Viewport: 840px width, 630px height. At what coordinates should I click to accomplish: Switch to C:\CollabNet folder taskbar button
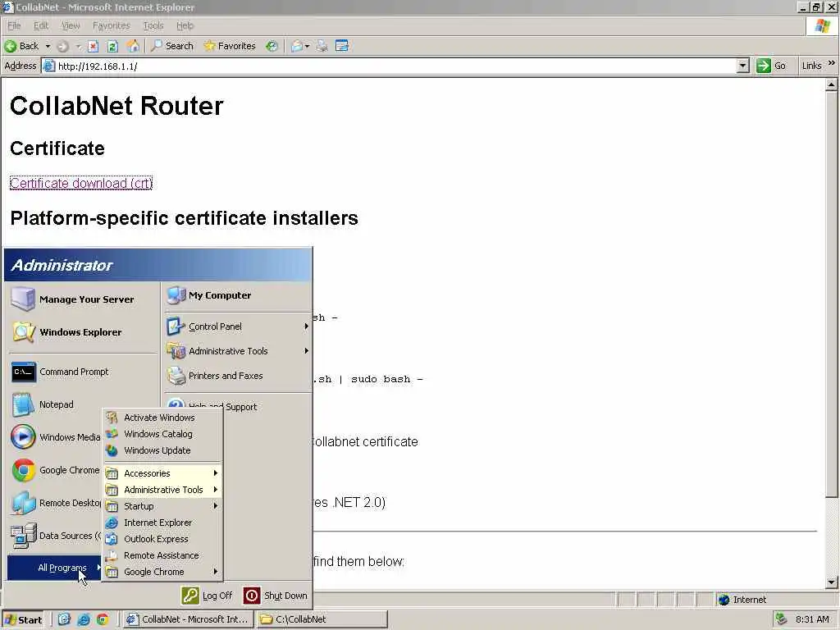322,619
